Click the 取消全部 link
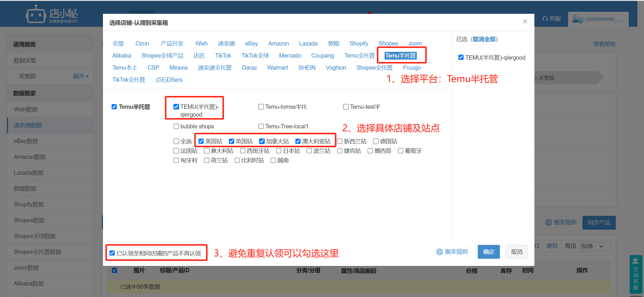The width and height of the screenshot is (644, 297). pyautogui.click(x=484, y=39)
